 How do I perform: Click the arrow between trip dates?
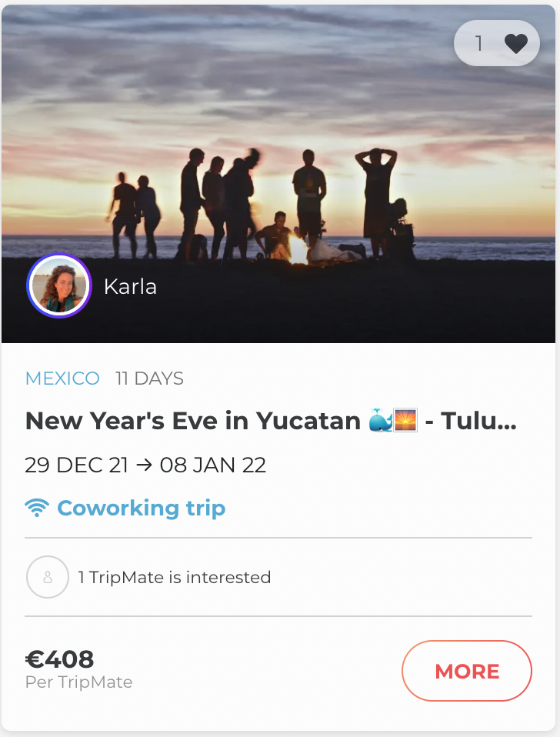click(x=143, y=465)
